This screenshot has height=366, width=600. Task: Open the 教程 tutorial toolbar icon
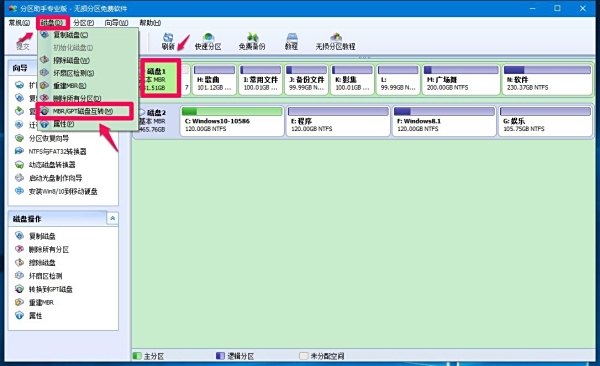(x=291, y=41)
